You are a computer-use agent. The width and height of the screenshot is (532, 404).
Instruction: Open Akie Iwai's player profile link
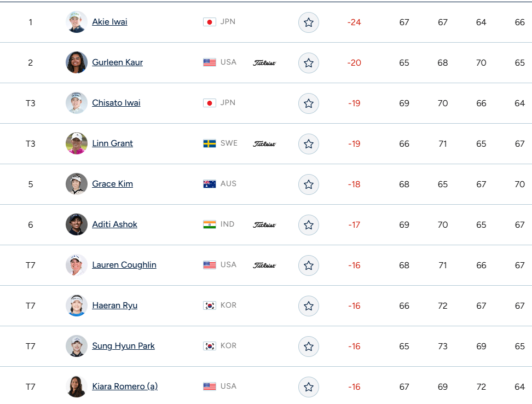point(109,22)
